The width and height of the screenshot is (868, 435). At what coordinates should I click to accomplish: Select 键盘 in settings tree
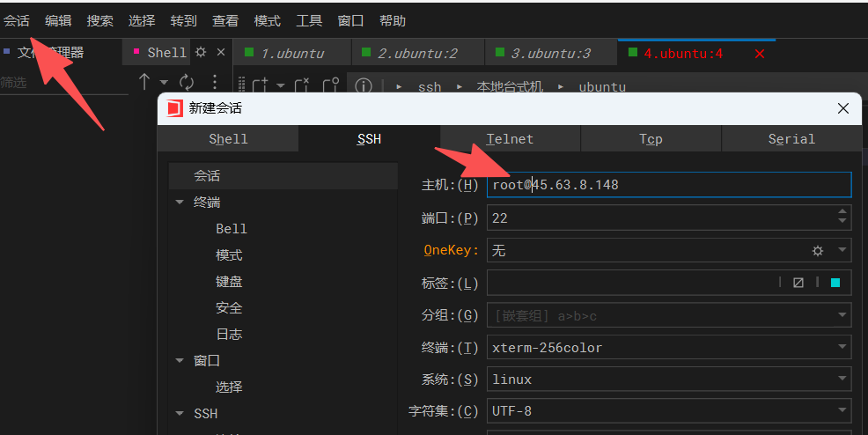229,282
